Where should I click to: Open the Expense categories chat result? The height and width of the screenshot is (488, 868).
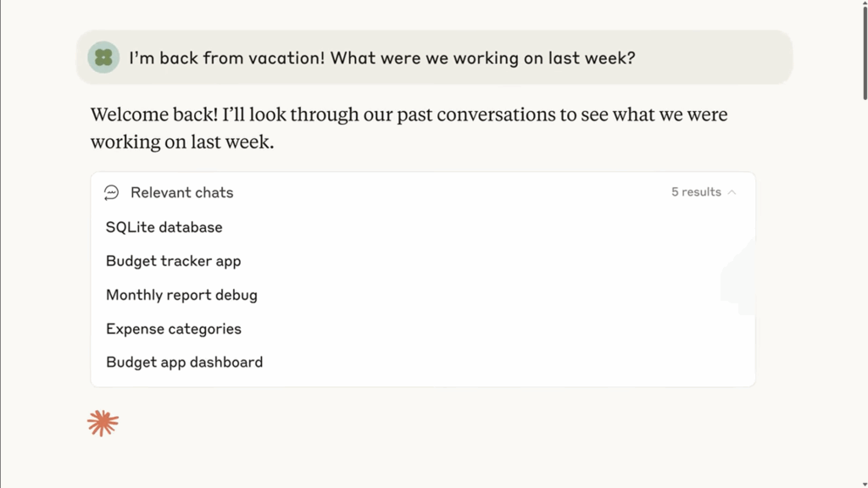[x=174, y=329]
